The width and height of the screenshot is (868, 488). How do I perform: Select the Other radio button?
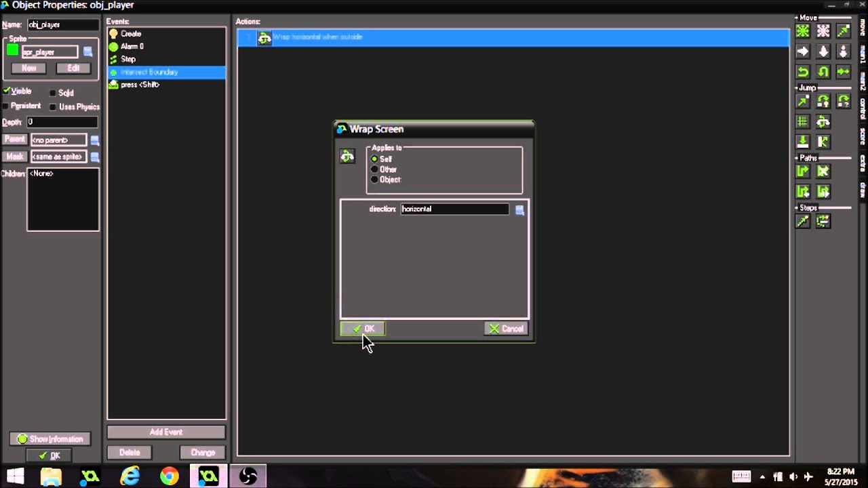374,169
